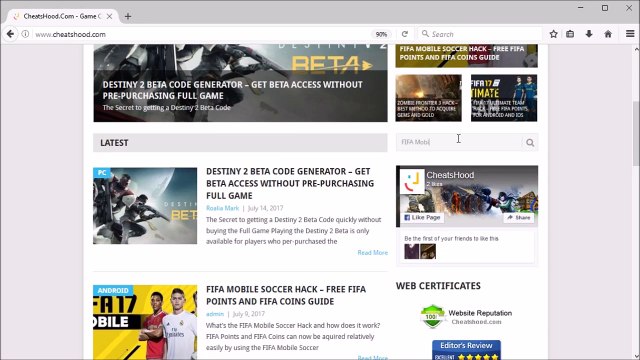Click the magnifier icon in the site search box
Screen dimensions: 640x360
(530, 142)
